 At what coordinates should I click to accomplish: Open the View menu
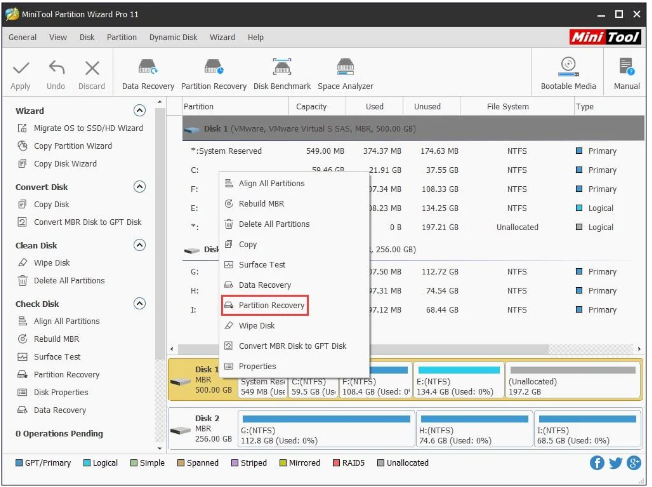pyautogui.click(x=58, y=37)
